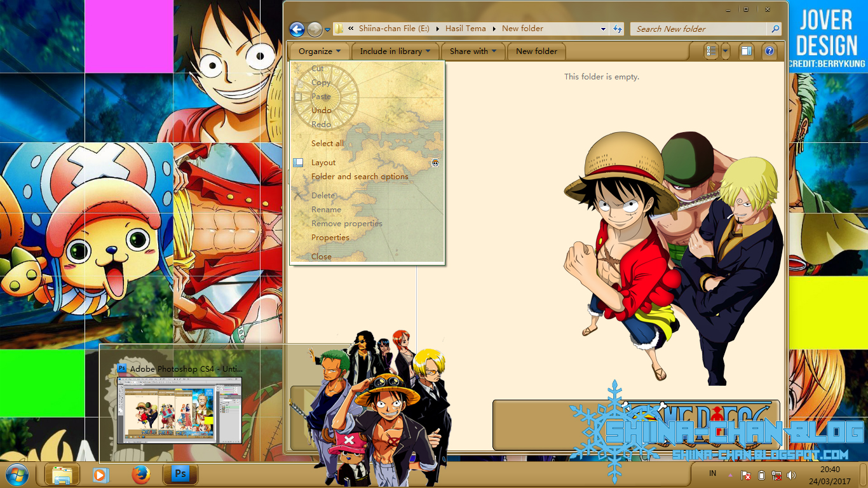The image size is (868, 488).
Task: Open the Include in library dropdown
Action: tap(395, 51)
